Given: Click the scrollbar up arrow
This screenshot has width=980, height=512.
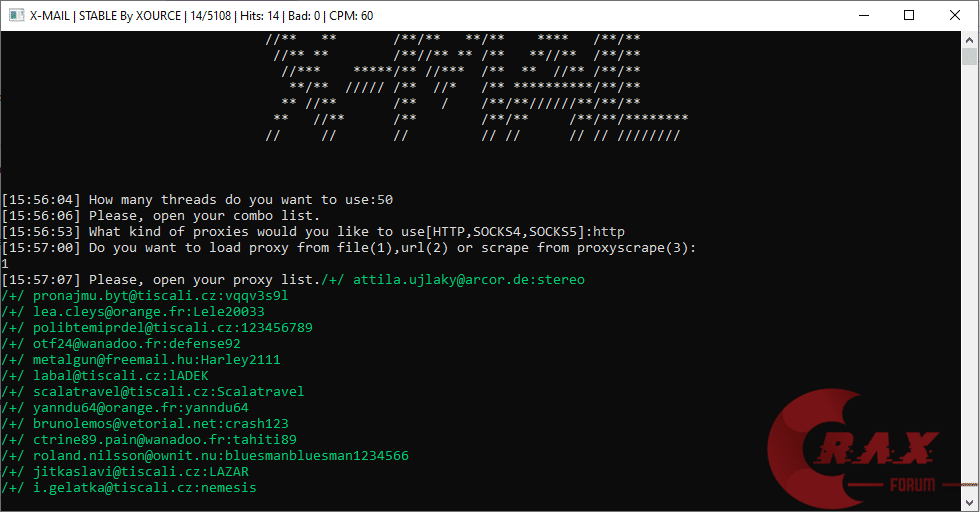Looking at the screenshot, I should click(971, 39).
